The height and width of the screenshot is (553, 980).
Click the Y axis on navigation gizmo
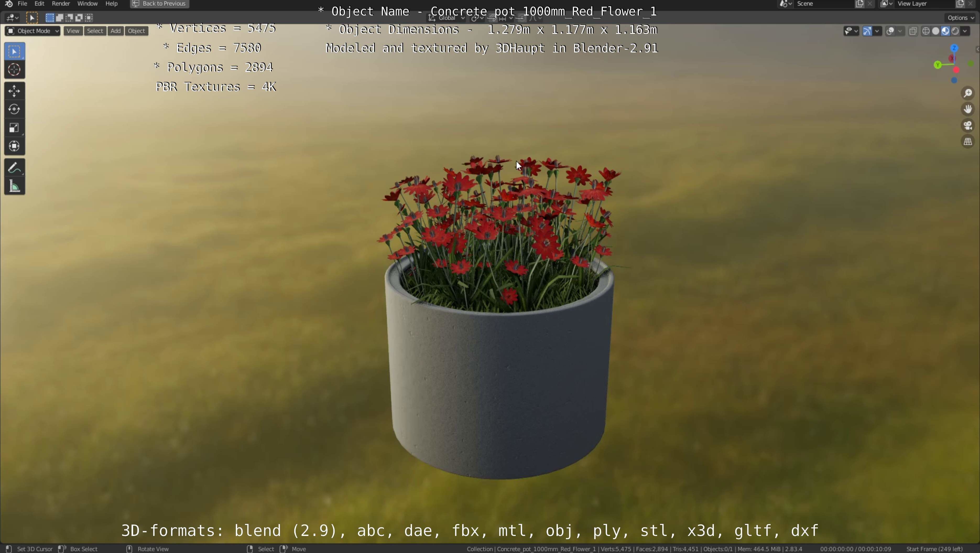point(938,65)
